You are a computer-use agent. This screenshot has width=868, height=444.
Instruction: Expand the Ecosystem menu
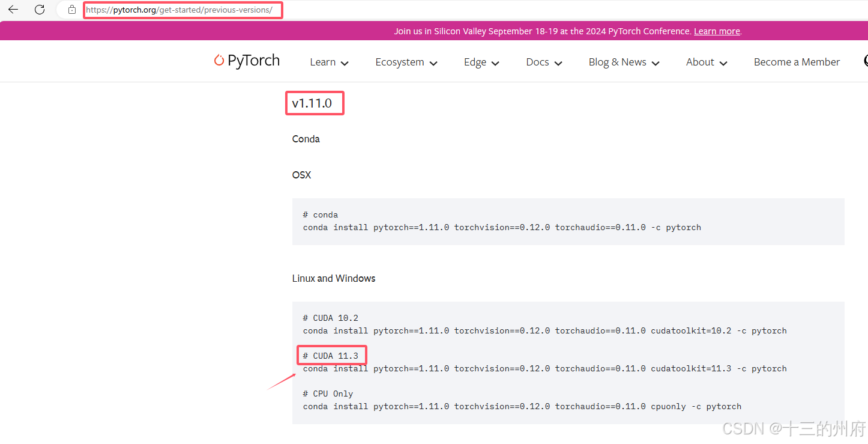pos(406,62)
